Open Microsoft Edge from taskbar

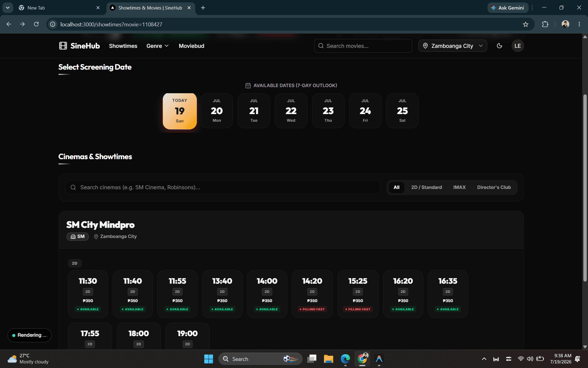345,359
